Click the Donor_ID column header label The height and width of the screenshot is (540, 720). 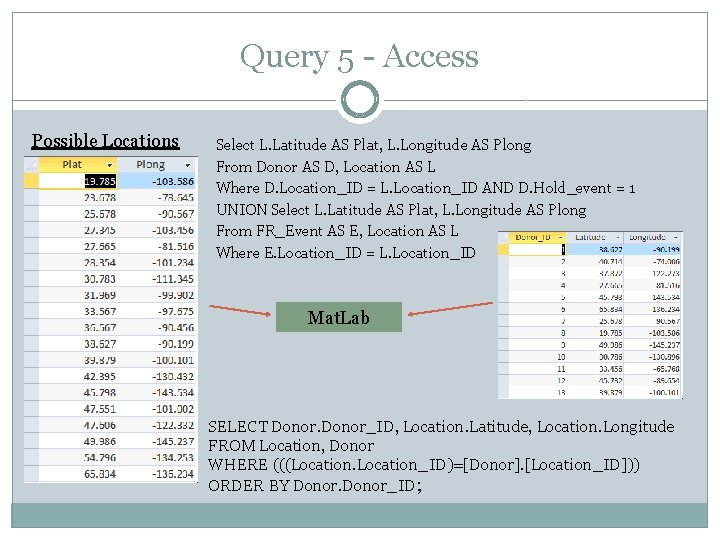coord(533,237)
